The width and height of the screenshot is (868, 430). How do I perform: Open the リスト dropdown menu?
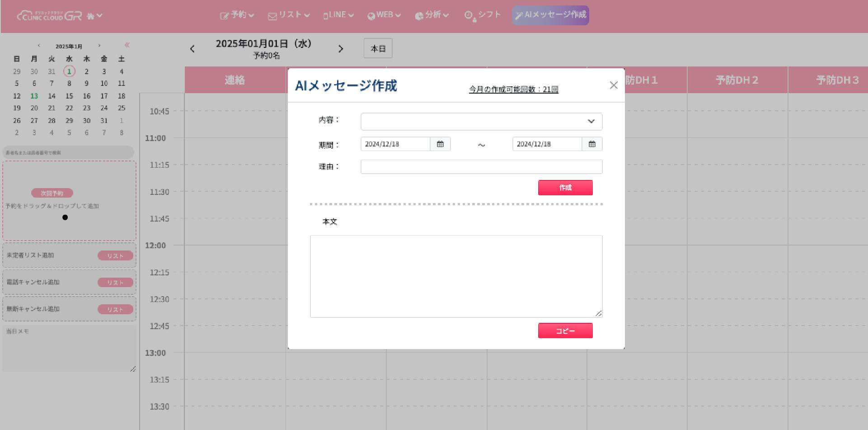289,15
